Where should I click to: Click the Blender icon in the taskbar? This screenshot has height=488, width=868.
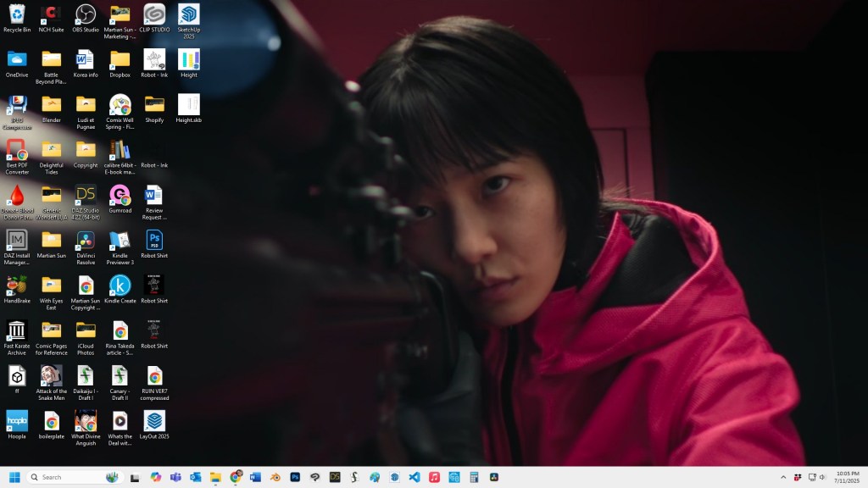[275, 478]
